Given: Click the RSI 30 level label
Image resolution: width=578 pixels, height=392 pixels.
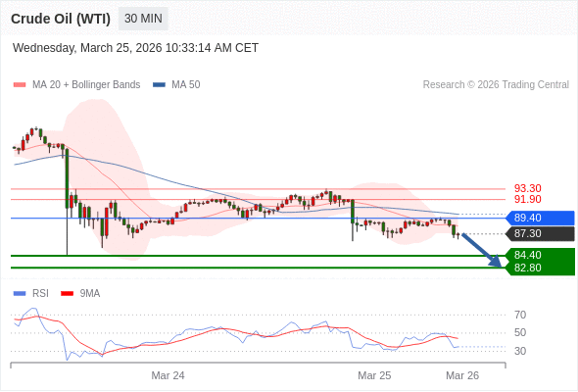Looking at the screenshot, I should (x=520, y=351).
